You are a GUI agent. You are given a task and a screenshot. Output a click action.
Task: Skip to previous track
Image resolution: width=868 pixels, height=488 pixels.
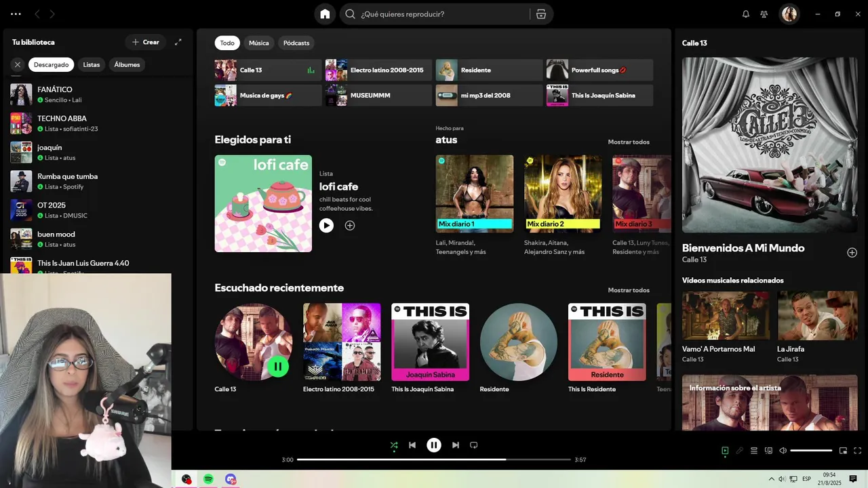[x=412, y=445]
